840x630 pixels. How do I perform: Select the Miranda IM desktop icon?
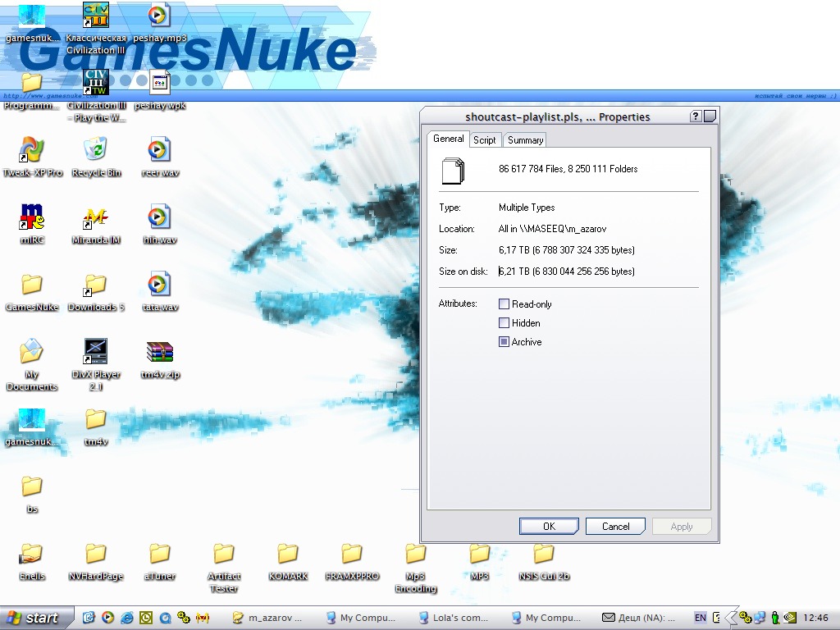(x=95, y=218)
